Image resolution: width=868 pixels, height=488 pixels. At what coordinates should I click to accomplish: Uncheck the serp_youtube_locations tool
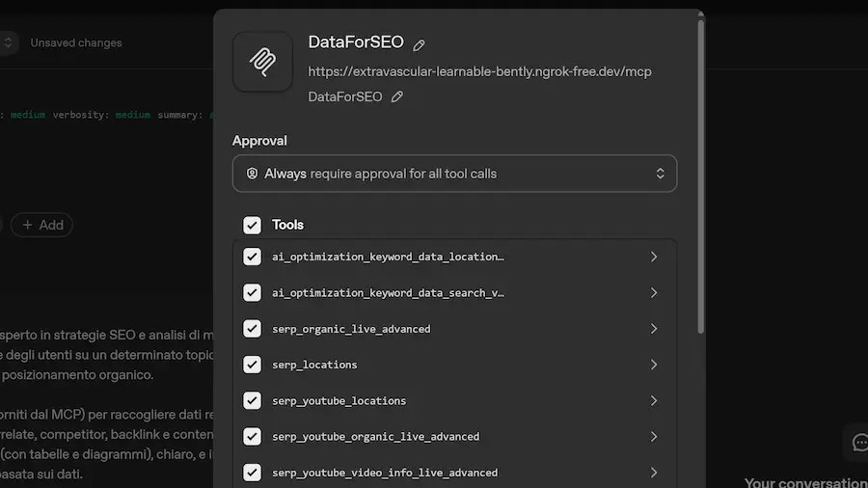[252, 400]
